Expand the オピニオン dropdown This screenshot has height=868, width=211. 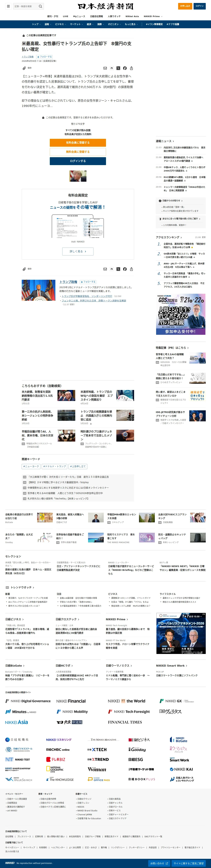pos(114,24)
